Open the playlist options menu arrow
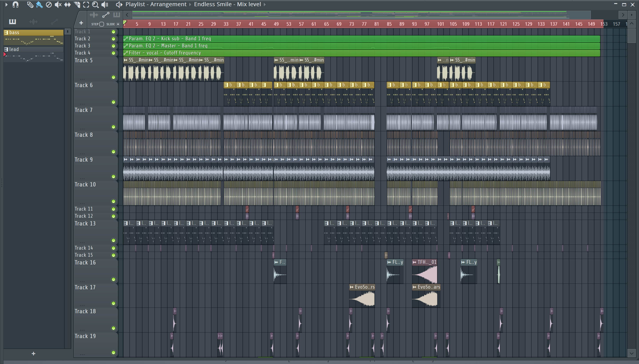639x364 pixels. [6, 4]
